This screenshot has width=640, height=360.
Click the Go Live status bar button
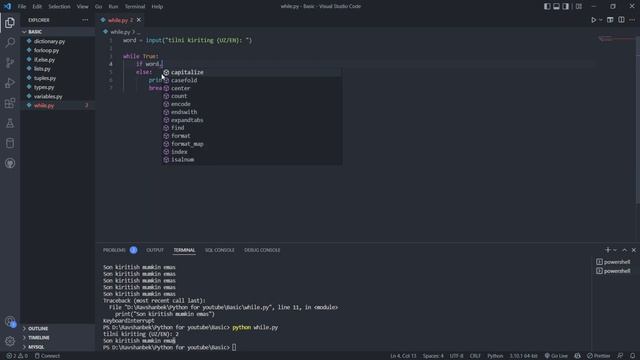pyautogui.click(x=556, y=356)
